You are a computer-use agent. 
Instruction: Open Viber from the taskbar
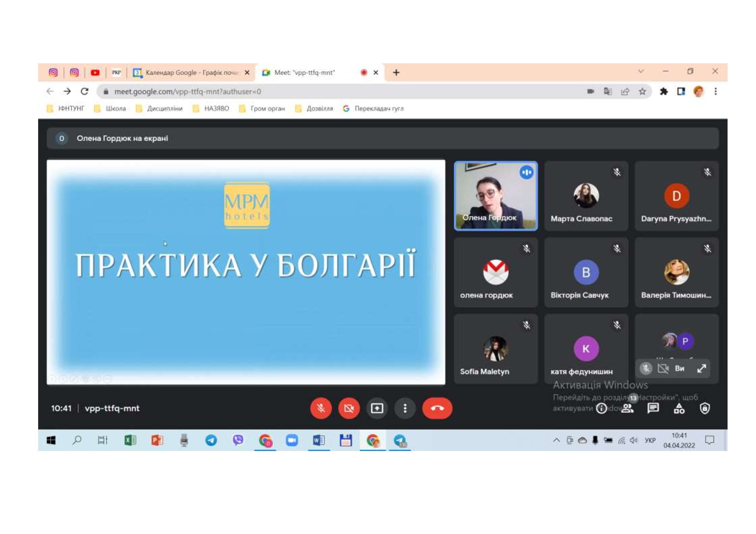[238, 440]
